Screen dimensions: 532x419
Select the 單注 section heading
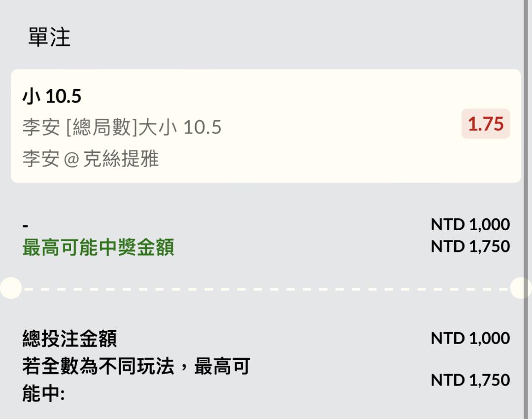(x=49, y=37)
